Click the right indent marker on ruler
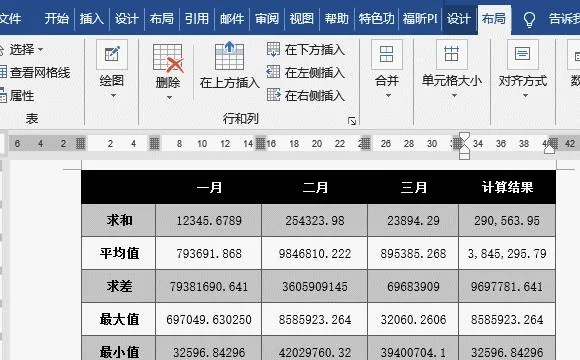Viewport: 580px width, 360px height. click(549, 149)
